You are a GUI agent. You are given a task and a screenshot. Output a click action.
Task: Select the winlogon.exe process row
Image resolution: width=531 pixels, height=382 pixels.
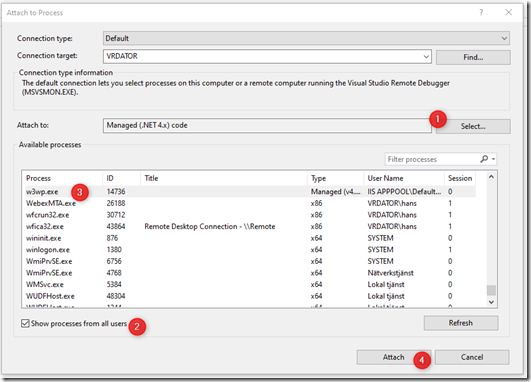250,250
